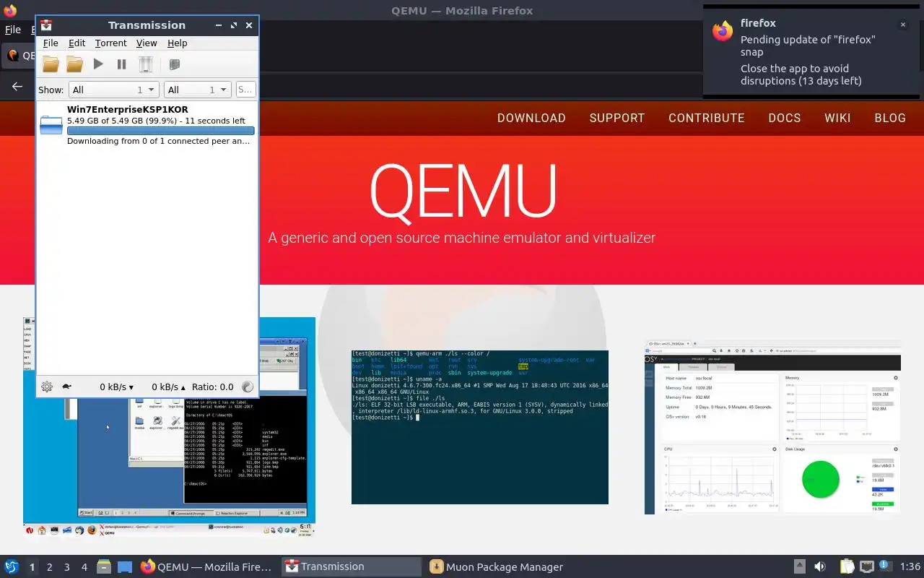Click the Downloading from 0 of 1 status line
The image size is (924, 578).
[159, 141]
